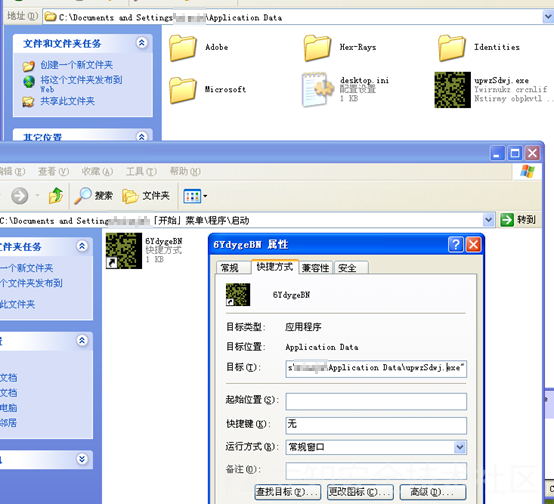Click into the 起始位置 input field
The height and width of the screenshot is (504, 554).
[376, 401]
